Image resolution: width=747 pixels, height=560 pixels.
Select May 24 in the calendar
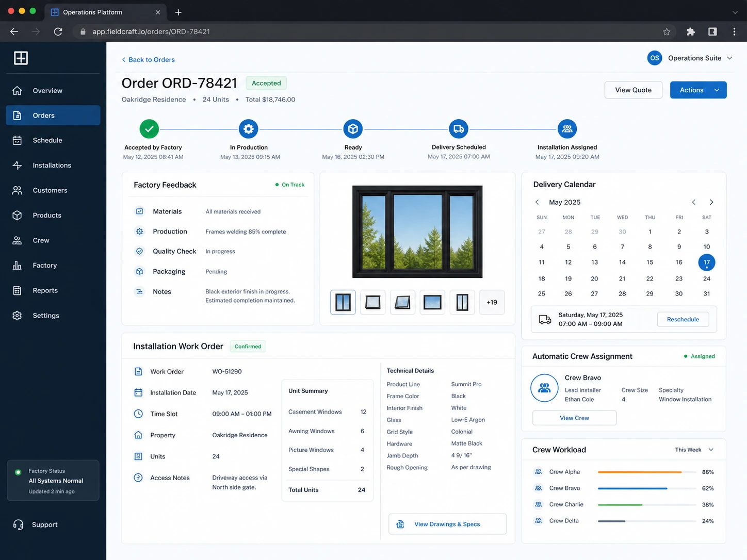[707, 278]
